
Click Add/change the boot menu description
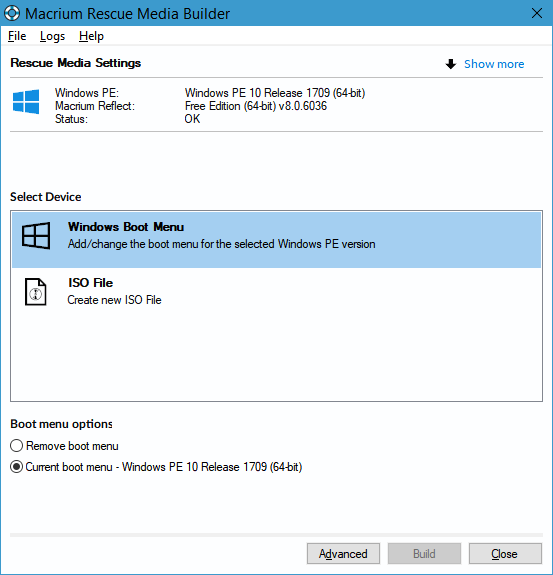(221, 244)
